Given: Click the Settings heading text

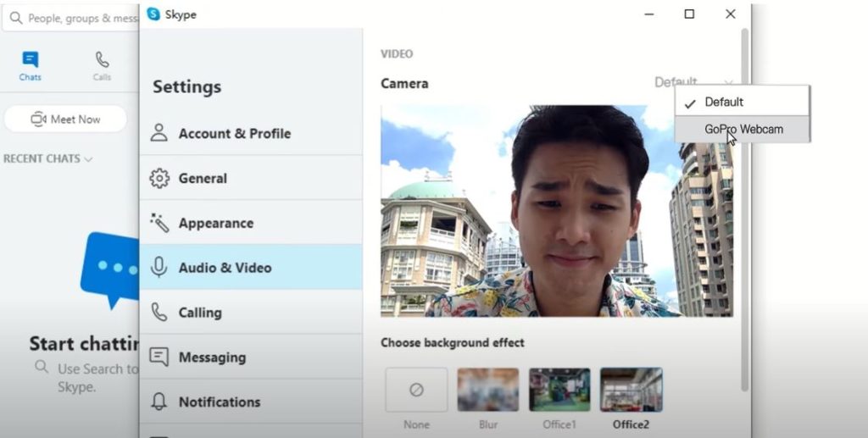Looking at the screenshot, I should [x=187, y=86].
